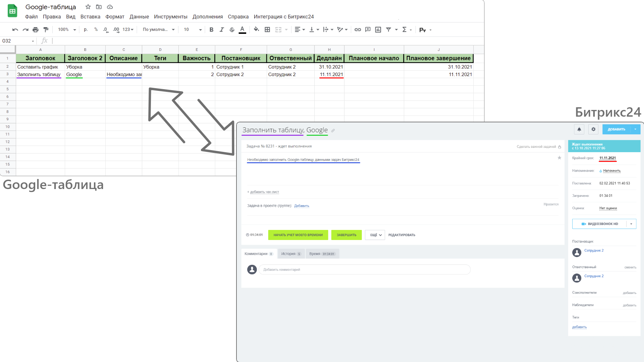Star the task description as favorite
Image resolution: width=644 pixels, height=362 pixels.
pyautogui.click(x=559, y=158)
